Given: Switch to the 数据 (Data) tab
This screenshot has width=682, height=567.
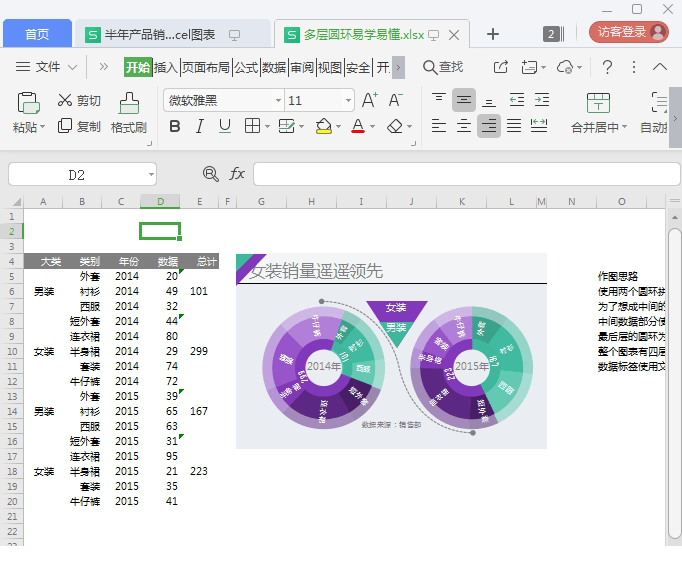Looking at the screenshot, I should pyautogui.click(x=274, y=67).
